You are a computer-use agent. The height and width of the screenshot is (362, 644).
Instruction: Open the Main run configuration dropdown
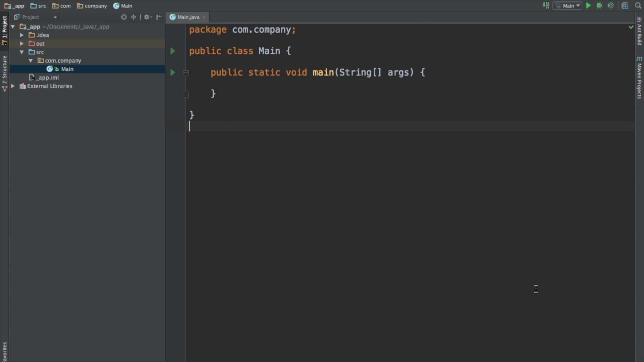point(568,6)
